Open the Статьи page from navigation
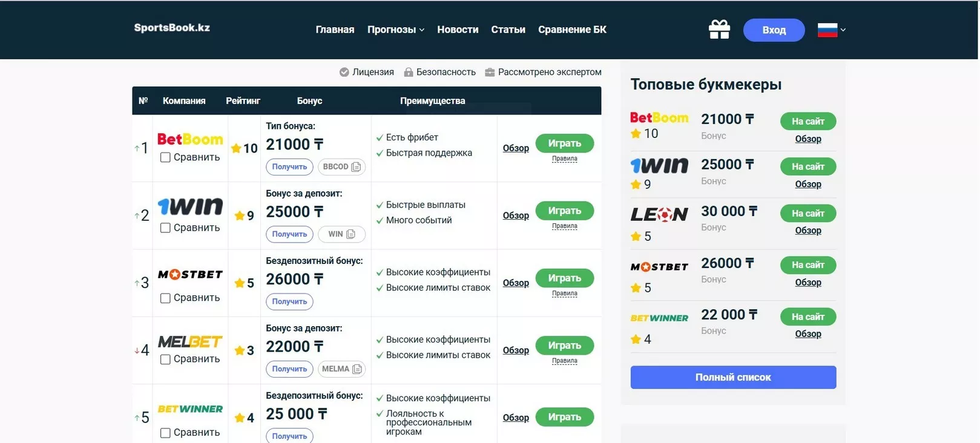Image resolution: width=980 pixels, height=443 pixels. (508, 30)
